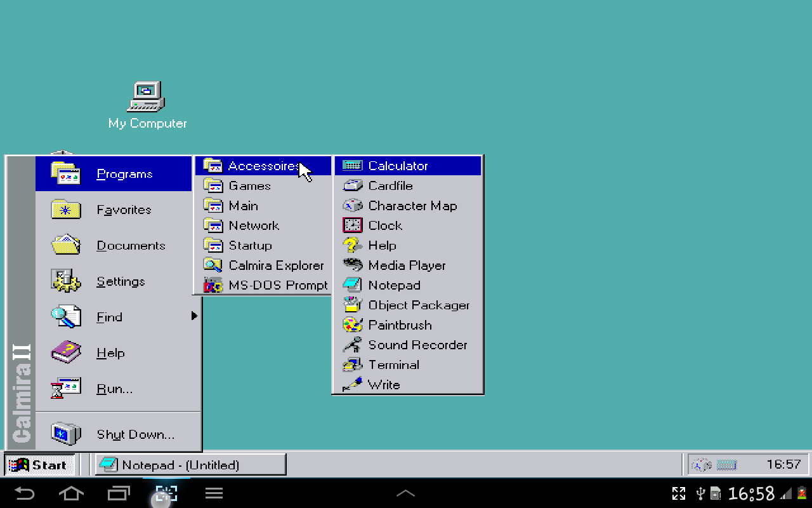812x508 pixels.
Task: Choose Settings in the Start menu
Action: click(121, 281)
